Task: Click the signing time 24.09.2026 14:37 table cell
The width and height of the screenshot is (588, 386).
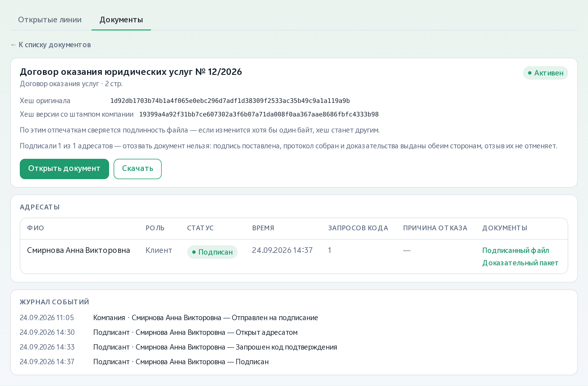Action: pos(282,250)
